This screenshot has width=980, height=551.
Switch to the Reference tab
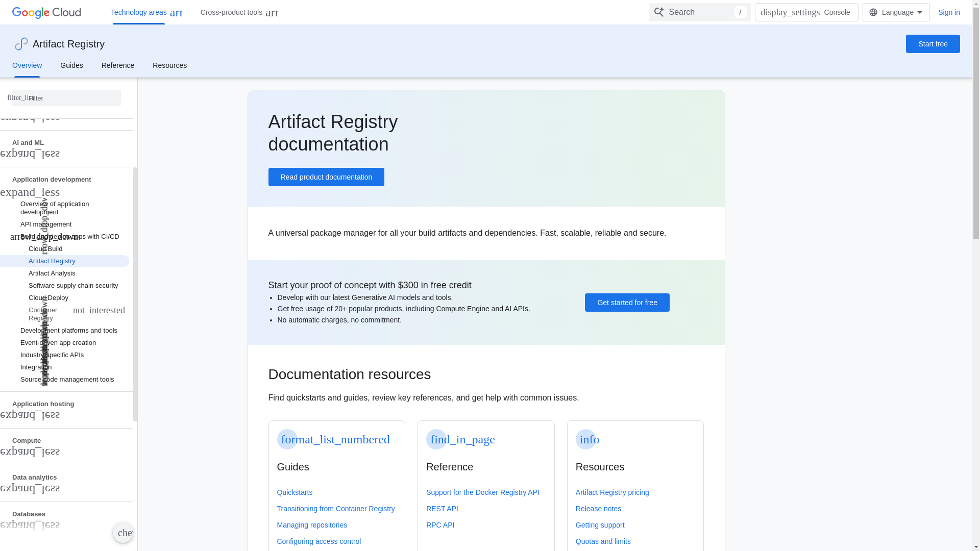click(x=118, y=65)
